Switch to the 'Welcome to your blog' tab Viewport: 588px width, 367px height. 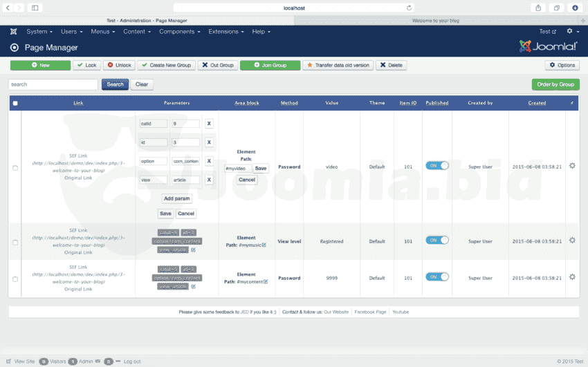pos(441,20)
